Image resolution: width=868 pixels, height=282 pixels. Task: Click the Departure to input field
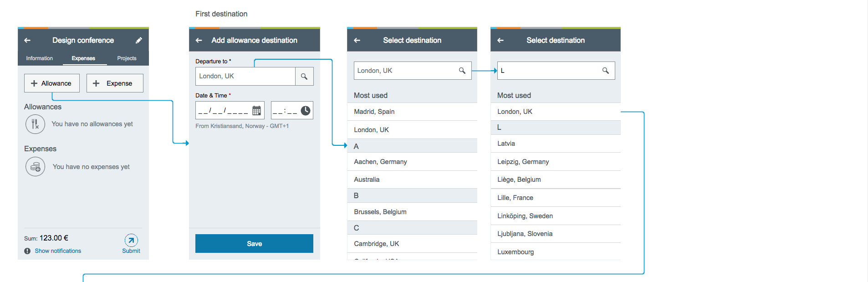coord(245,77)
